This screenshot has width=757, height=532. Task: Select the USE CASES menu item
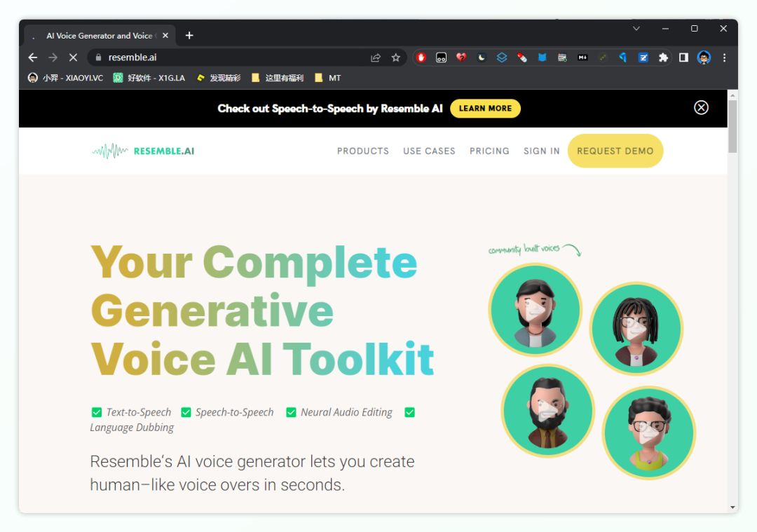(429, 151)
